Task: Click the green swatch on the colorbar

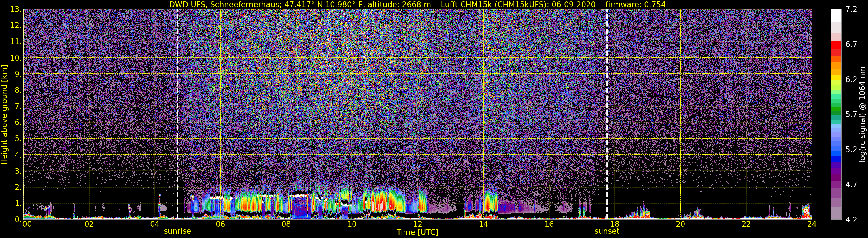Action: [836, 110]
